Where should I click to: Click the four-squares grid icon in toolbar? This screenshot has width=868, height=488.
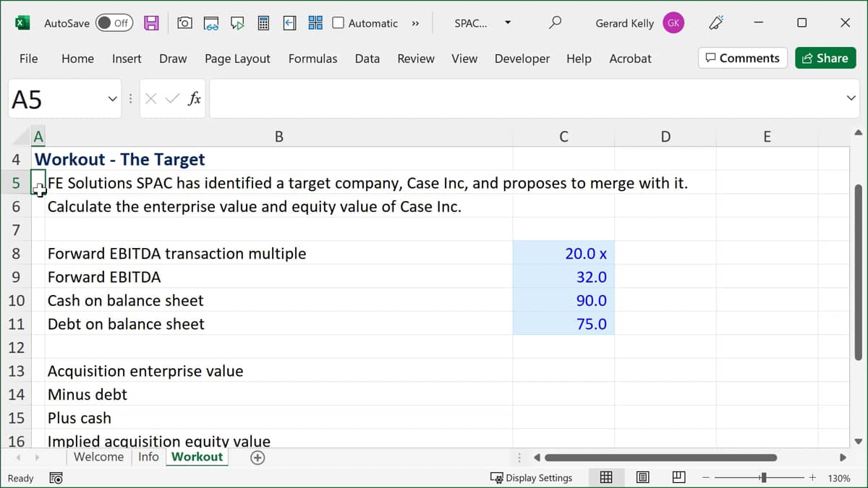click(x=315, y=23)
